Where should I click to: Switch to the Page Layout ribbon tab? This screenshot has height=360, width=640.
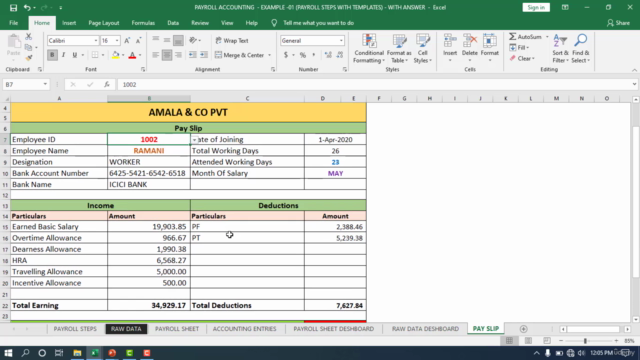[x=104, y=23]
